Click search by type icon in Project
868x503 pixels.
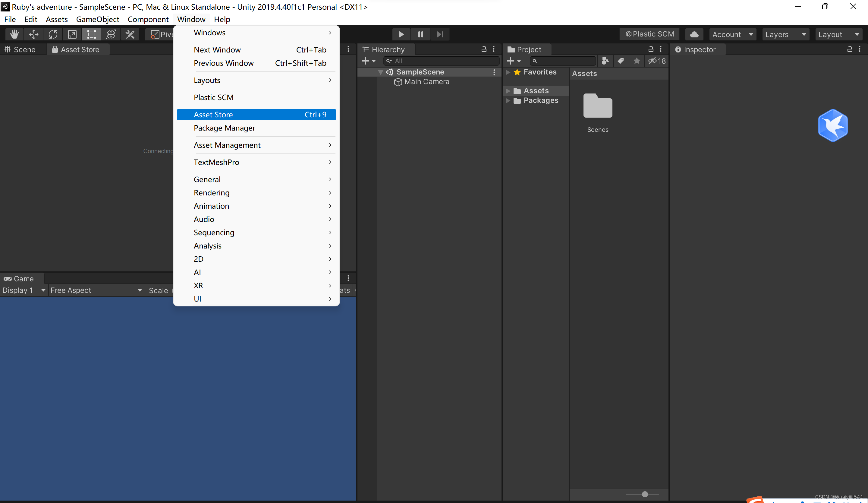[605, 61]
